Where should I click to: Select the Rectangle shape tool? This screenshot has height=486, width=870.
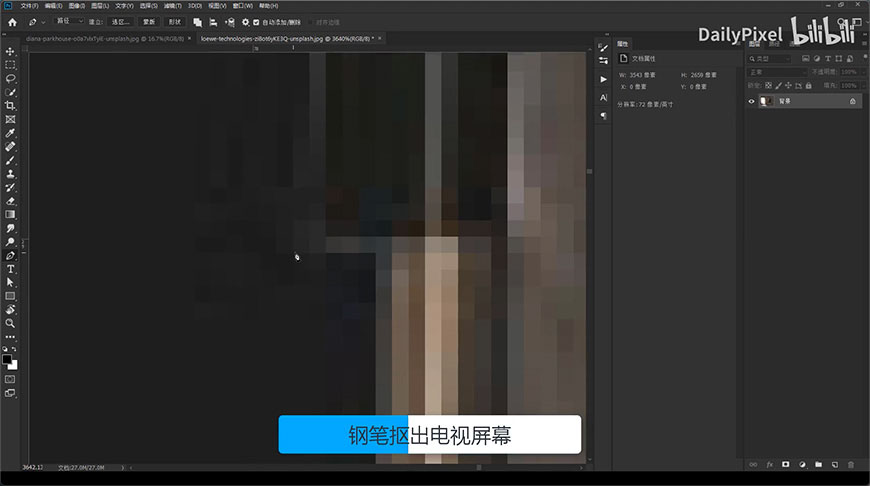tap(10, 296)
